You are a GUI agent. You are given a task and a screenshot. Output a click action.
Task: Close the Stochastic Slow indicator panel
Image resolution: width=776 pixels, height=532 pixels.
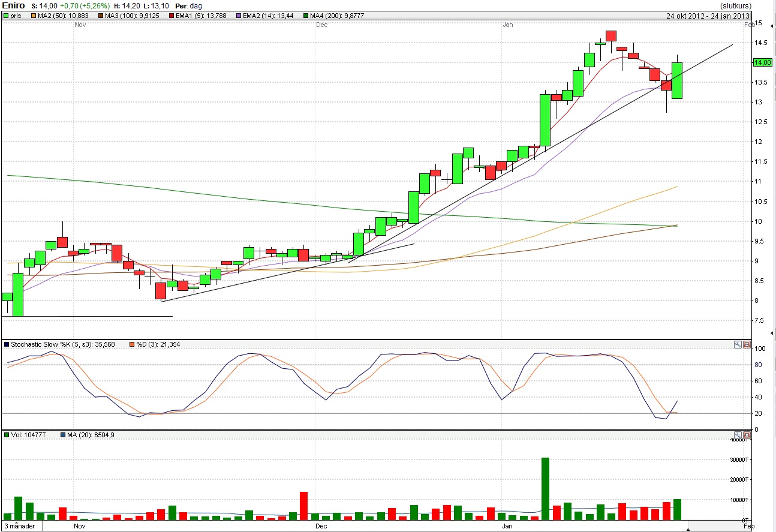[x=747, y=345]
